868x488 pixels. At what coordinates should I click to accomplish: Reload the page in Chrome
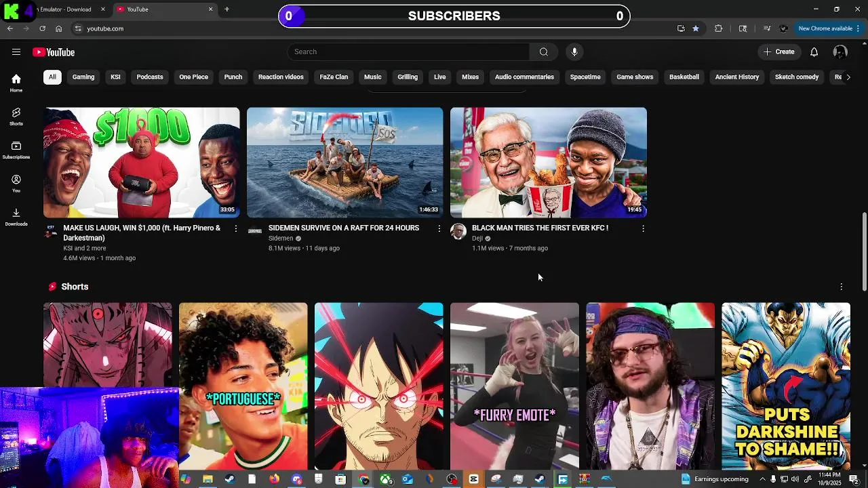tap(42, 28)
